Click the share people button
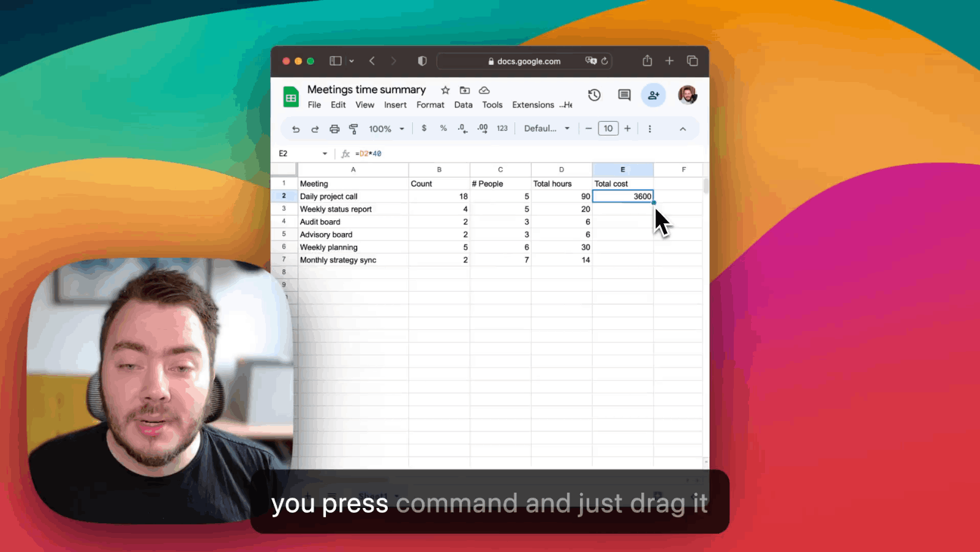 pos(654,95)
